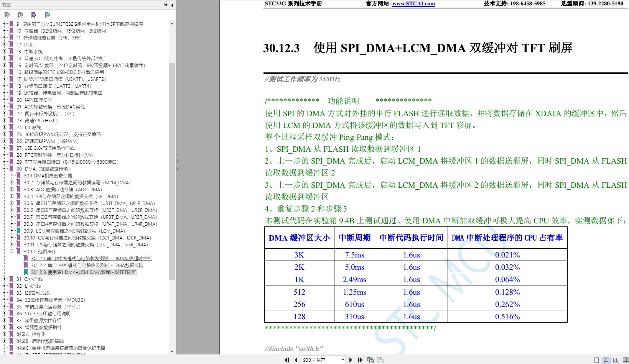Viewport: 629px width, 364px height.
Task: Open the www.STCAI.com website link
Action: click(413, 3)
